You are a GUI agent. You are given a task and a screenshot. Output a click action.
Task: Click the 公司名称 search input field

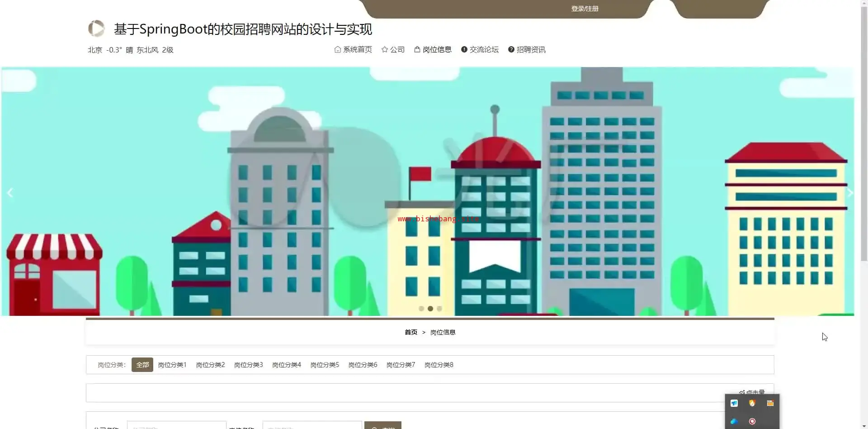click(x=176, y=425)
